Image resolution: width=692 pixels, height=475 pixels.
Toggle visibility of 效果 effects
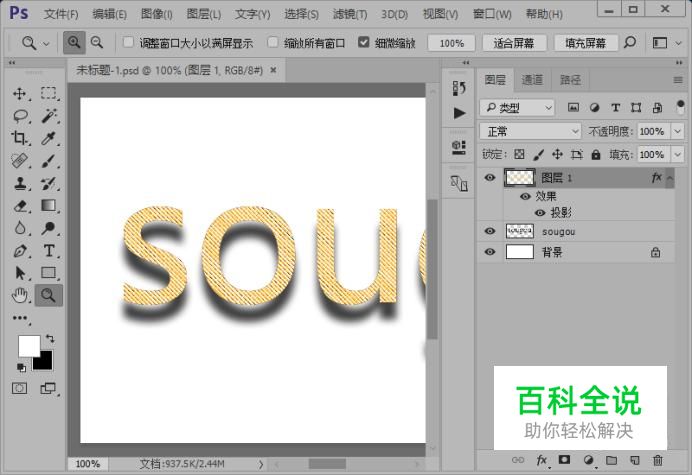pyautogui.click(x=525, y=196)
